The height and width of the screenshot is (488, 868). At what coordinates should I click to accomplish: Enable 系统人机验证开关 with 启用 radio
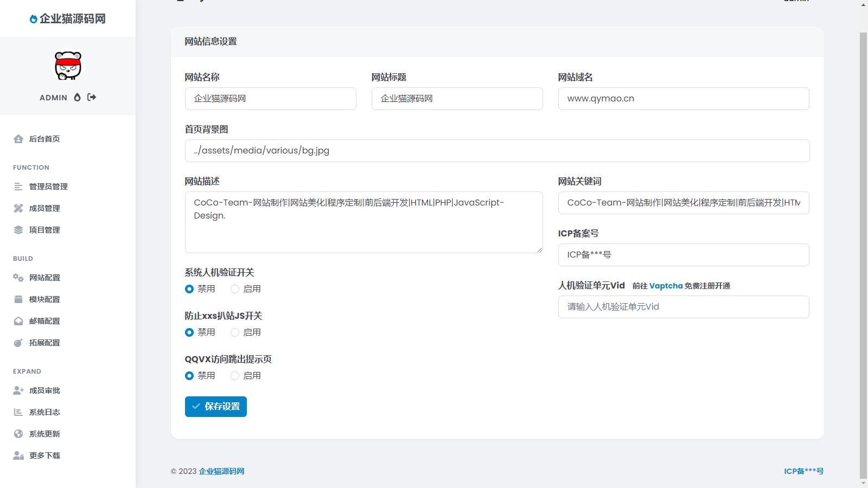pyautogui.click(x=235, y=289)
